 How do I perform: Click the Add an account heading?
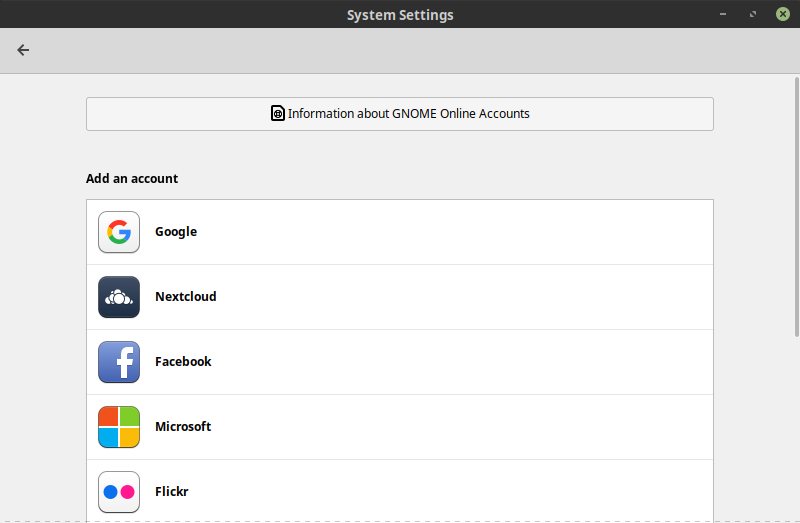tap(132, 179)
